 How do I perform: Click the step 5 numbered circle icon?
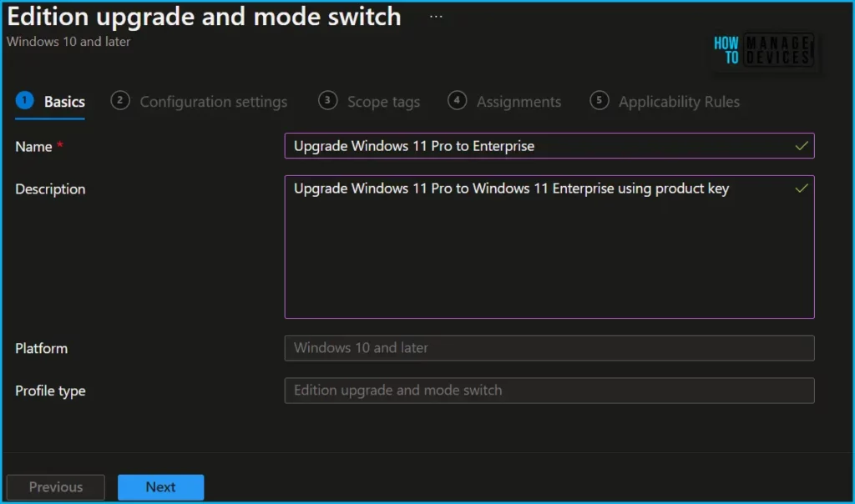599,101
